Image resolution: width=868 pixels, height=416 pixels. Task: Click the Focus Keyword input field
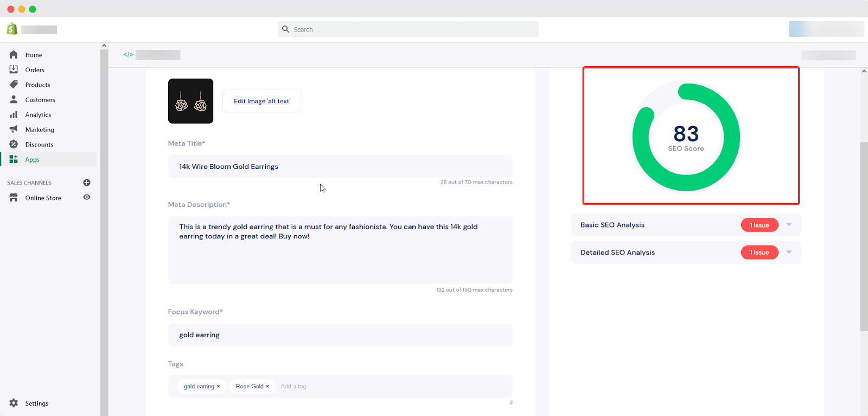340,335
